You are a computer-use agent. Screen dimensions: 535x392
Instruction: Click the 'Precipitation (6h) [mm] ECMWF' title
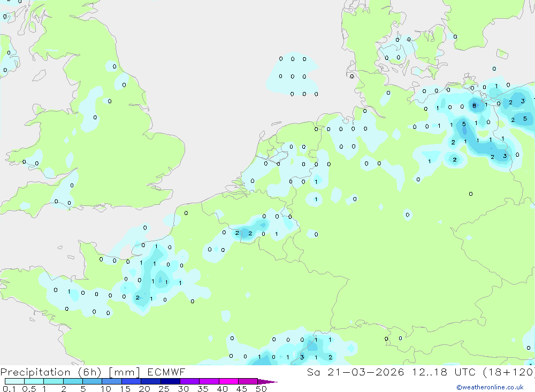click(93, 372)
